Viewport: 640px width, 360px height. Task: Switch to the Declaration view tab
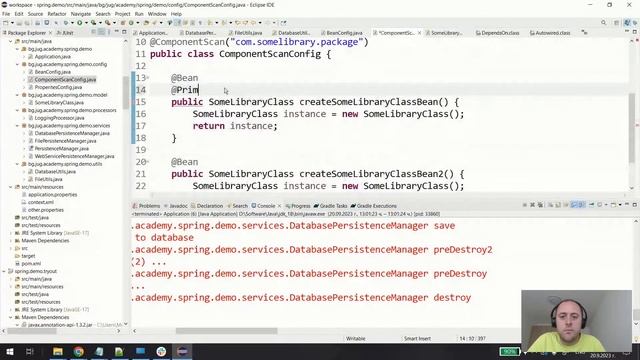coord(207,206)
